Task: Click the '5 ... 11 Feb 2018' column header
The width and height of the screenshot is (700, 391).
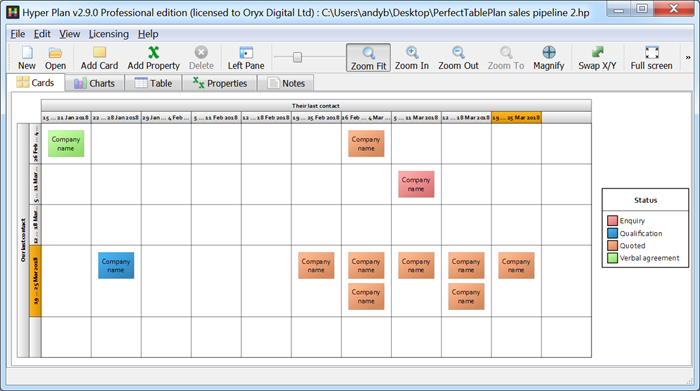Action: point(216,118)
